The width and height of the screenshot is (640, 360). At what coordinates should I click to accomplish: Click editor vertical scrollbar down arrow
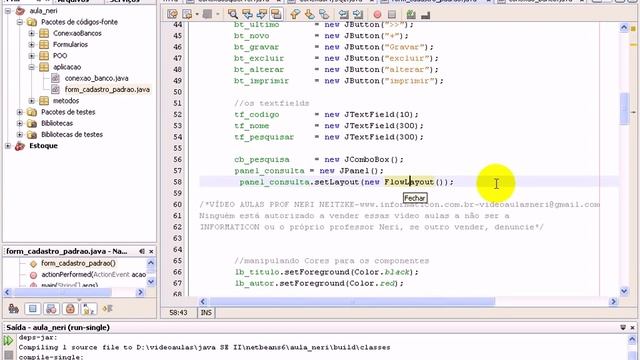[x=624, y=291]
